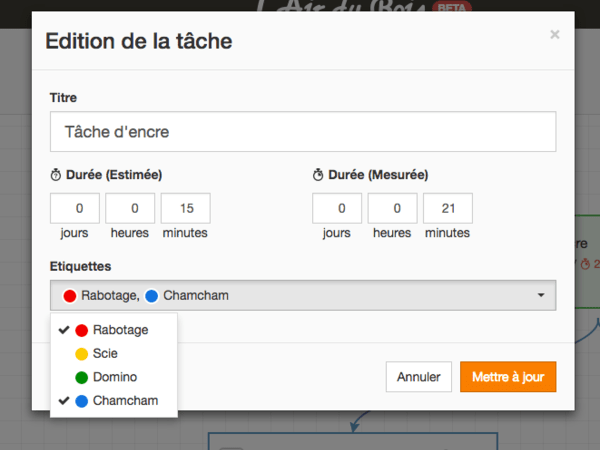This screenshot has height=450, width=600.
Task: Click the measured duration stopwatch icon
Action: click(319, 174)
